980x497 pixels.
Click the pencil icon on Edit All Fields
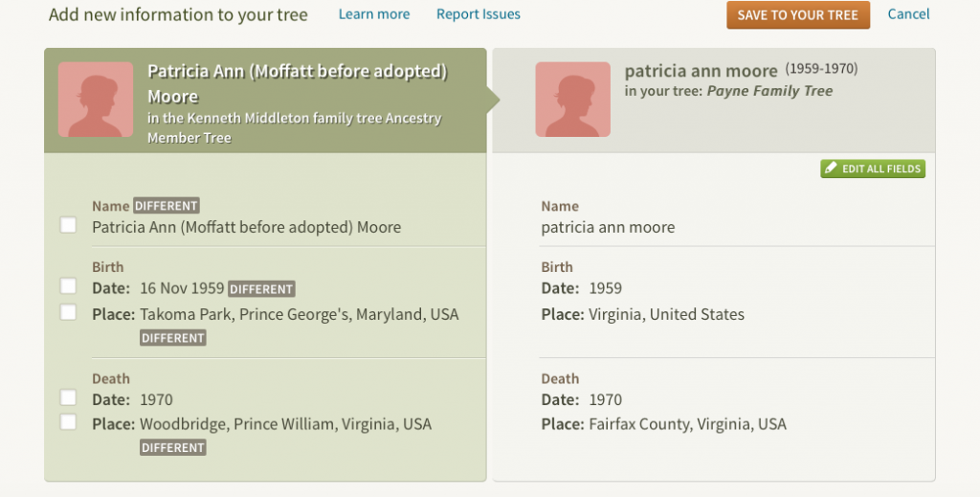point(830,169)
